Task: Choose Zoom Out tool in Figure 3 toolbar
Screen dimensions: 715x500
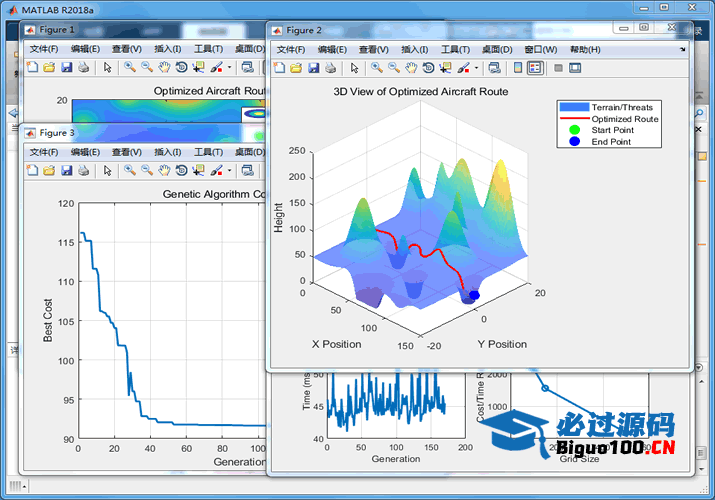Action: (147, 170)
